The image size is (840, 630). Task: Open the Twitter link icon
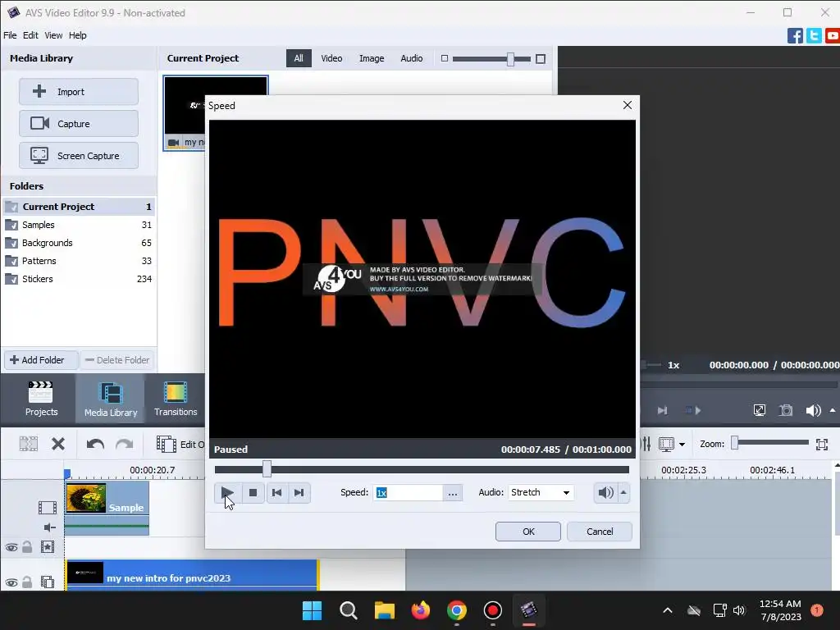pyautogui.click(x=814, y=36)
